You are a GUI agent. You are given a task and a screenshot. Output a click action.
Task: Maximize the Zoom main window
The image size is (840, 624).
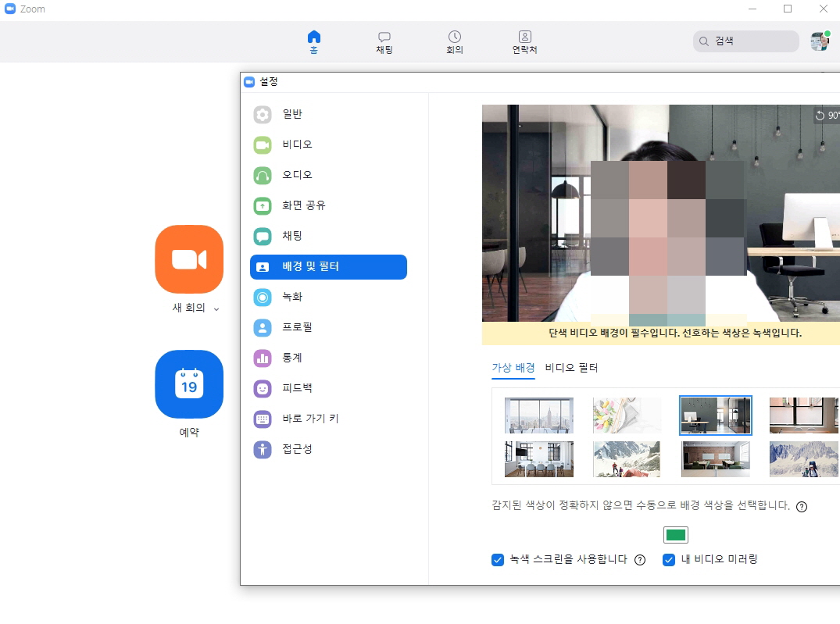(x=788, y=9)
